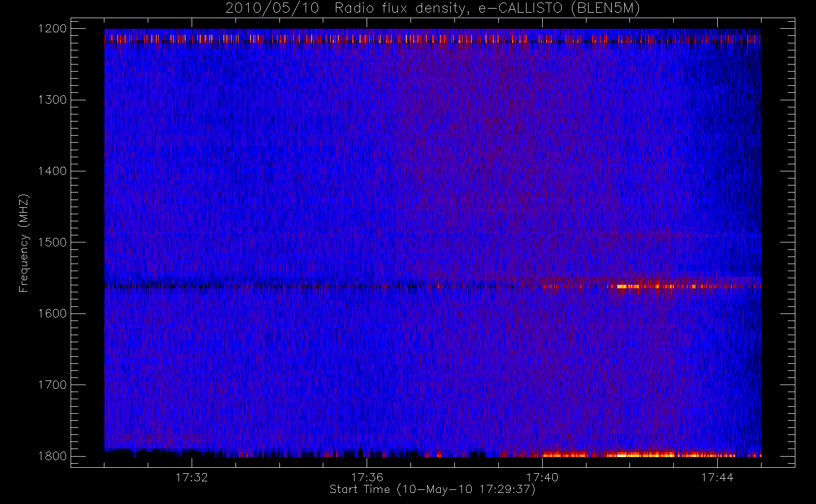Click the 1500 frequency tick label

52,242
